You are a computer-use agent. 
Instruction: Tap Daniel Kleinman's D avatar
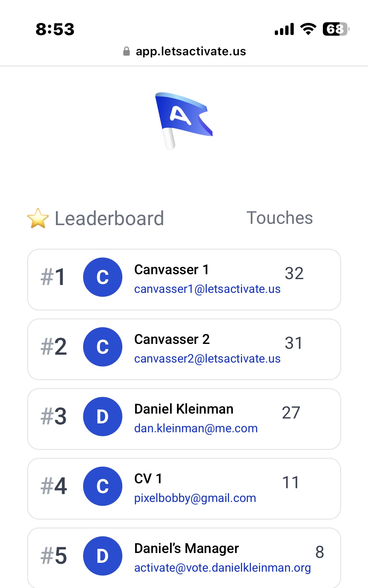pos(103,417)
